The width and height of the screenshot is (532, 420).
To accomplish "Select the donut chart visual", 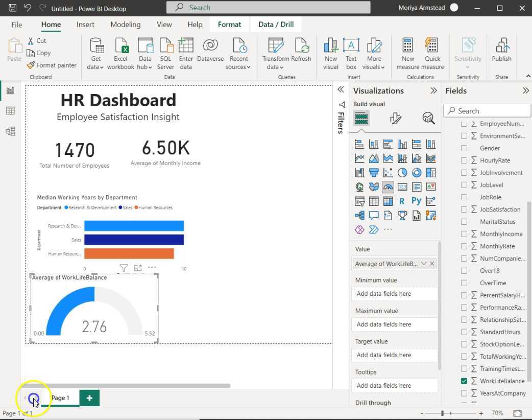I will (417, 173).
